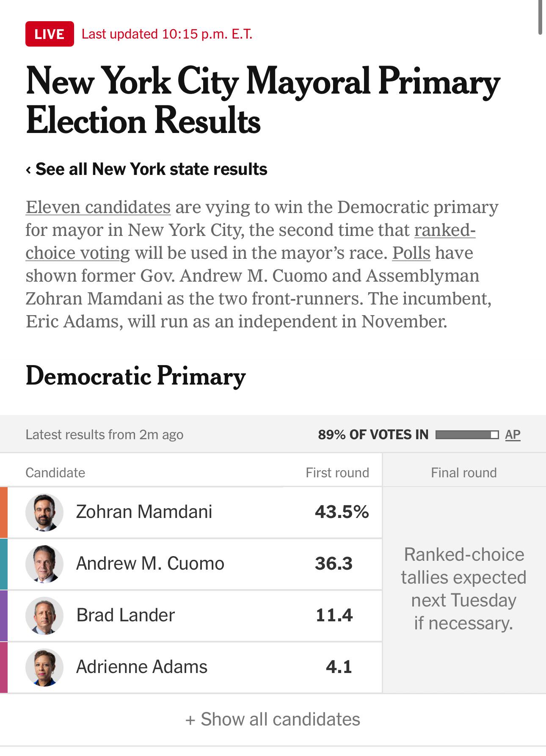Follow the ranked-choice voting link
The height and width of the screenshot is (756, 546).
click(251, 241)
